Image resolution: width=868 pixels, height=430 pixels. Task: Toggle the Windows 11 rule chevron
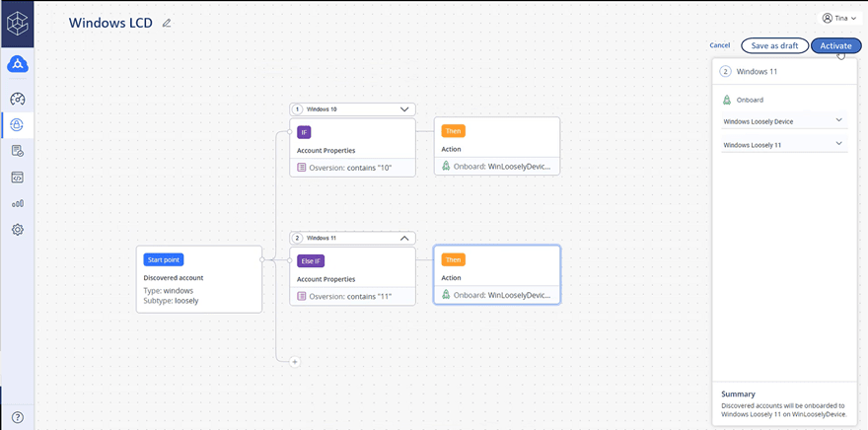point(404,238)
